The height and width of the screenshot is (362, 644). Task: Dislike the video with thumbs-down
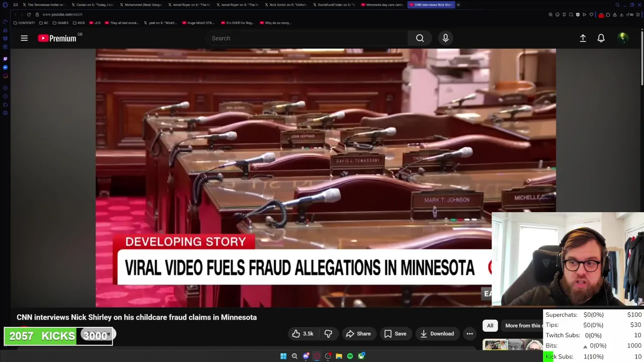pos(328,334)
